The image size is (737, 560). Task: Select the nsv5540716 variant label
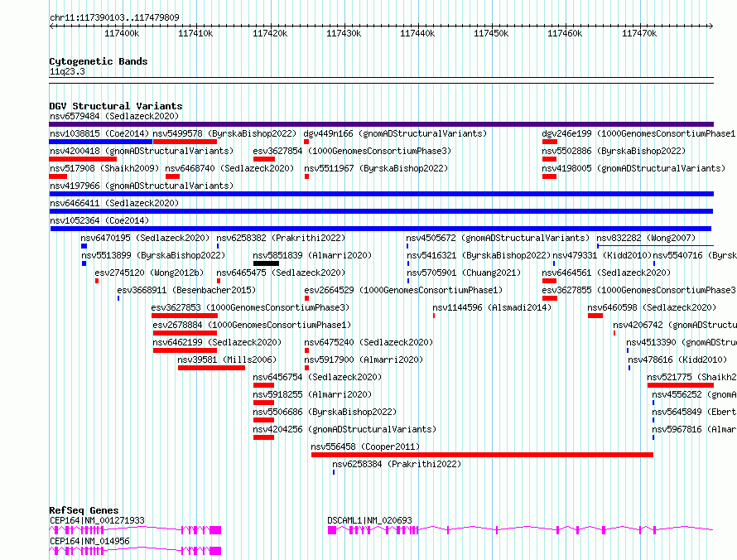tap(695, 255)
